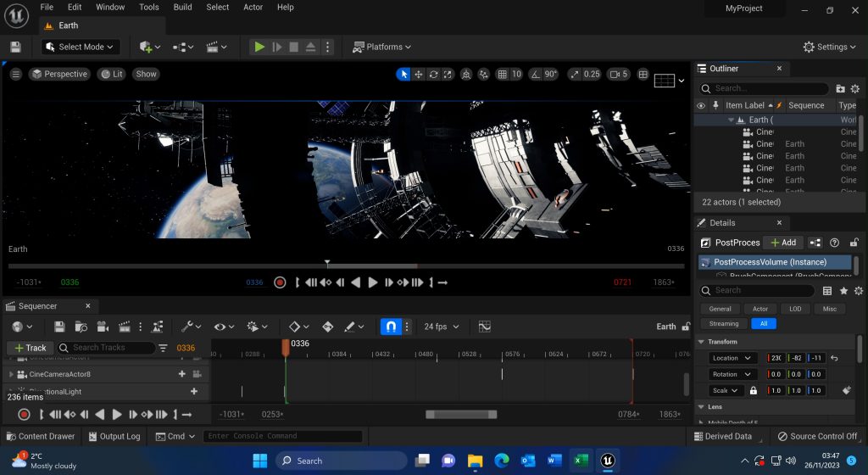Open Platforms dropdown
The width and height of the screenshot is (868, 475).
(x=382, y=47)
